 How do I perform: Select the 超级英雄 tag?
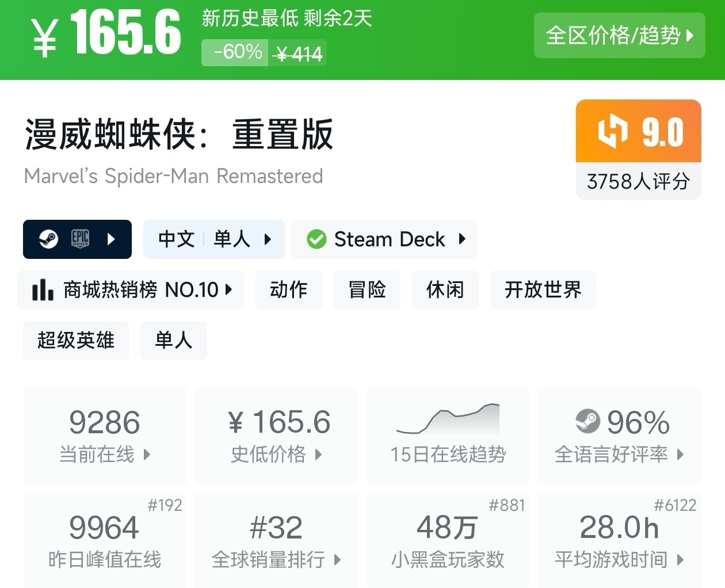(75, 341)
